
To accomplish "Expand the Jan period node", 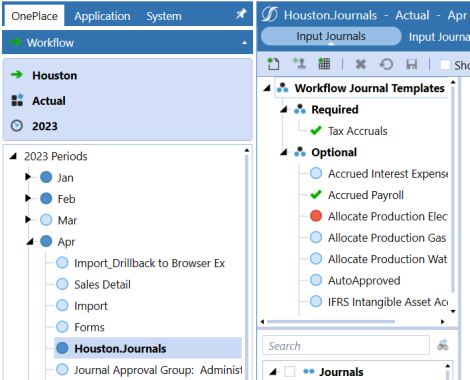I will [28, 177].
